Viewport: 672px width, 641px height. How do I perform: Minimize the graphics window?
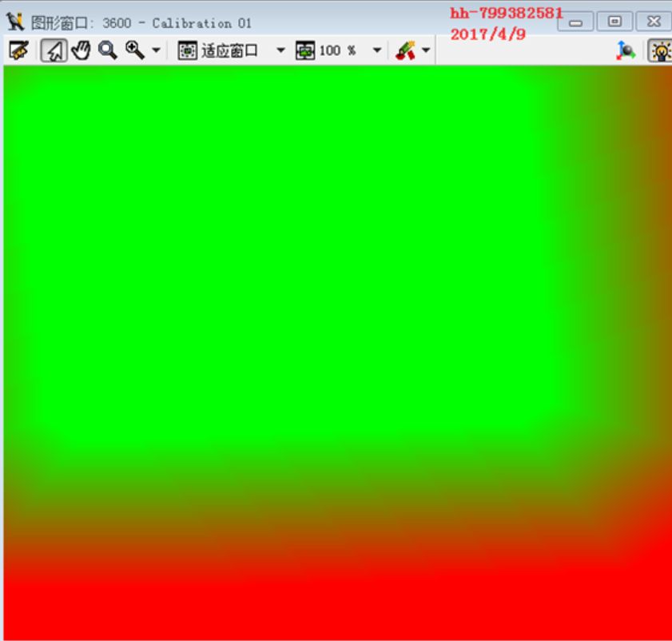pyautogui.click(x=575, y=22)
